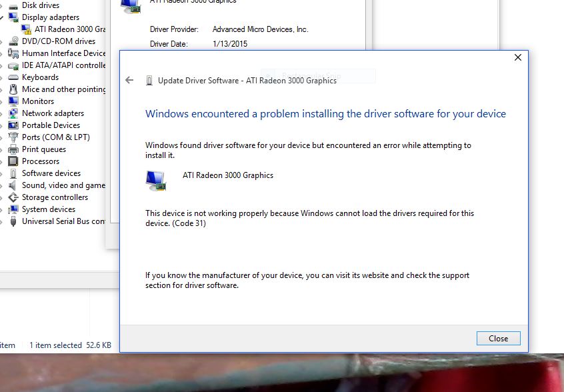Click the Code 31 error message text

[310, 218]
